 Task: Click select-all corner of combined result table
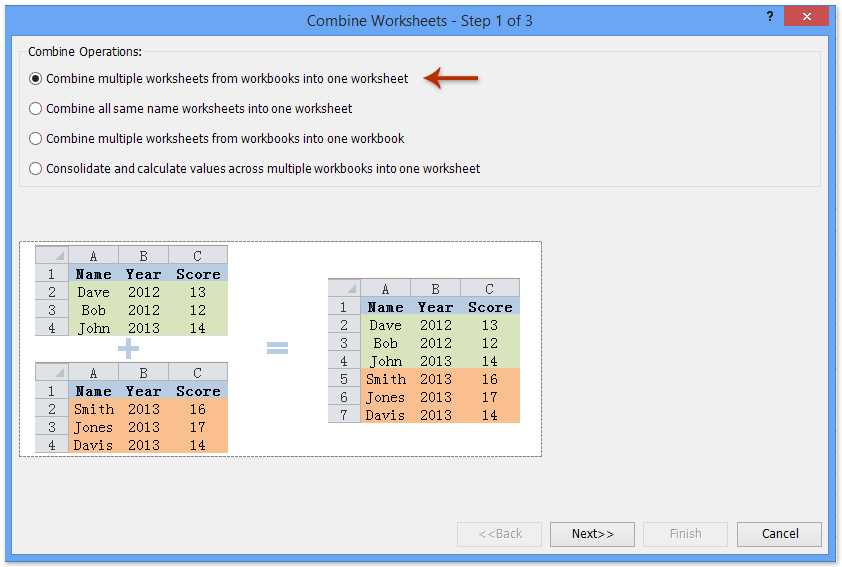(x=344, y=289)
